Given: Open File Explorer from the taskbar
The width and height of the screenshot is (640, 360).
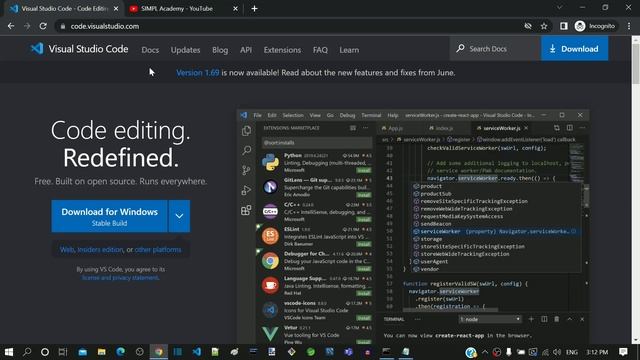Looking at the screenshot, I should coord(102,352).
